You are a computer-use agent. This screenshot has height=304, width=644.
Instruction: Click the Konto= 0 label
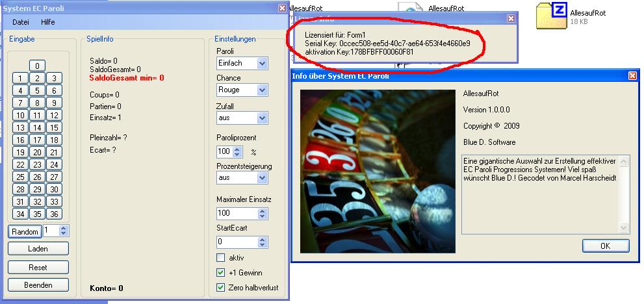point(107,288)
